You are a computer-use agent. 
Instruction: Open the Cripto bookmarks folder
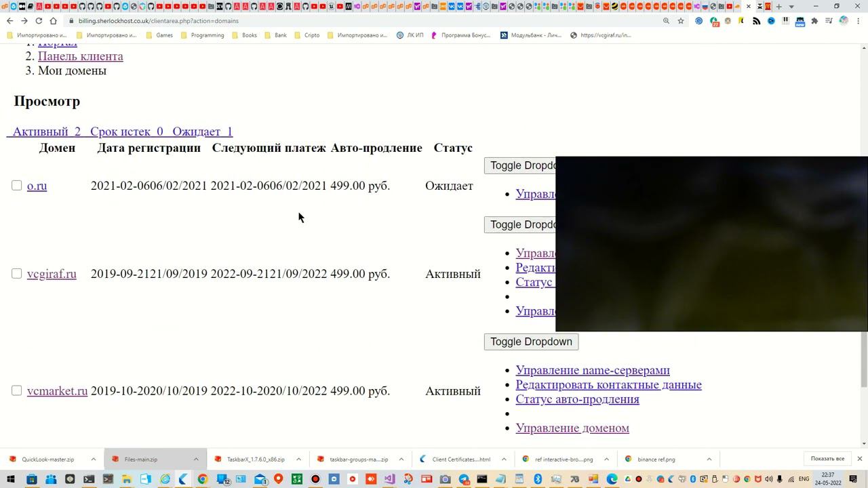[307, 35]
